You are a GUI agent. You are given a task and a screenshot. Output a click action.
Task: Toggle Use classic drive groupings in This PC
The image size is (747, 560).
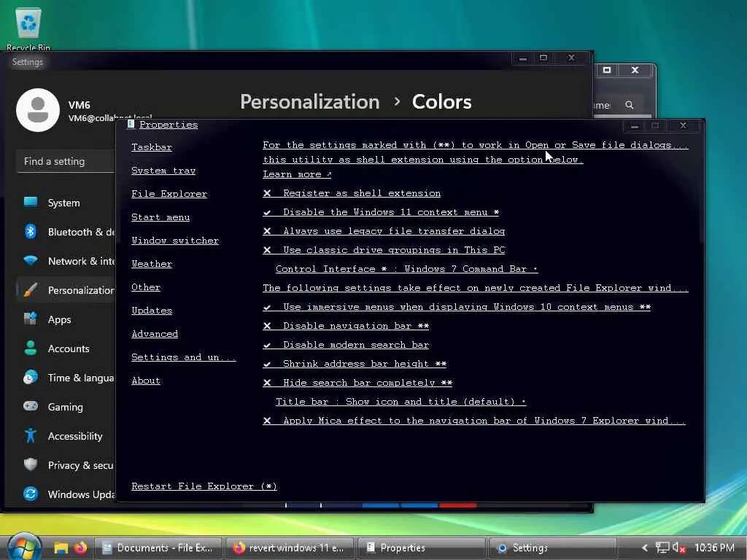(384, 251)
